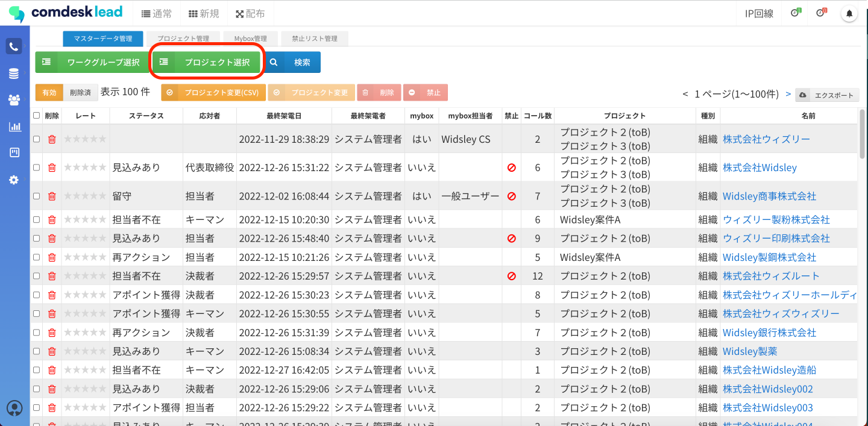Select checkbox for Widsley商事株式会社 row
Screen dimensions: 868x426
coord(37,196)
